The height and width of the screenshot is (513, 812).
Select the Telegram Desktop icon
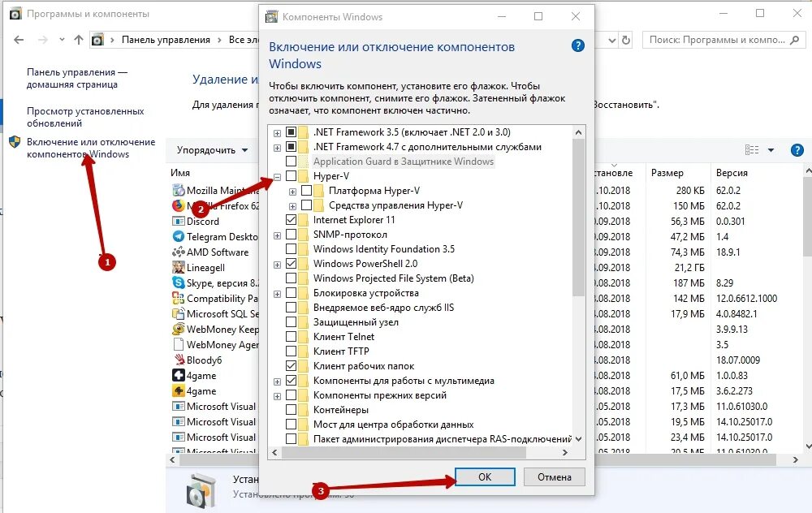tap(178, 236)
